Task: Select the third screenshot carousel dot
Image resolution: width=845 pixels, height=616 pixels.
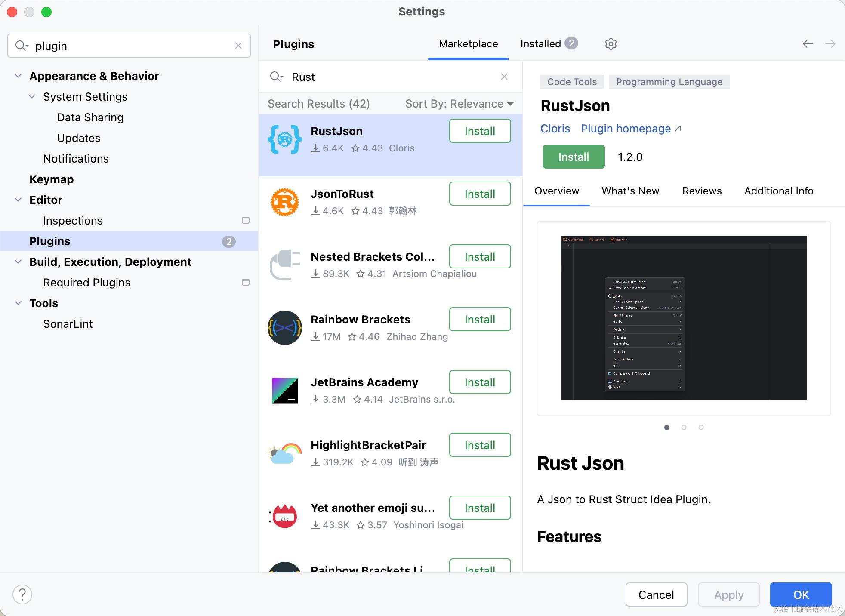Action: pos(701,427)
